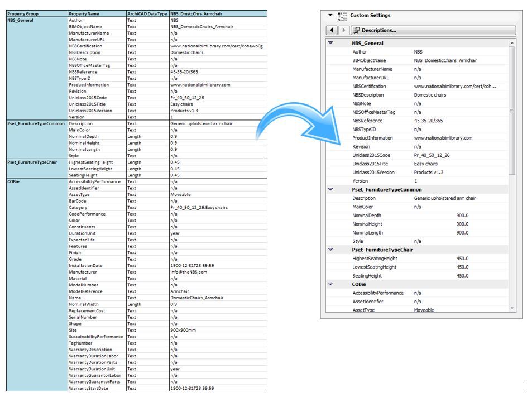Click the scrollbar up arrow
532x397 pixels.
click(512, 43)
